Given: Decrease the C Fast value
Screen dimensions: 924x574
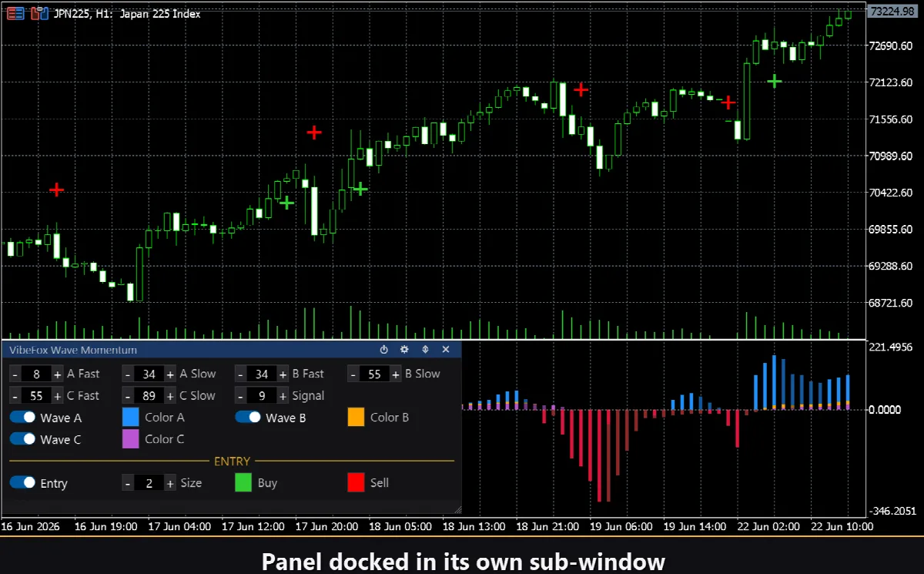Looking at the screenshot, I should pyautogui.click(x=15, y=395).
